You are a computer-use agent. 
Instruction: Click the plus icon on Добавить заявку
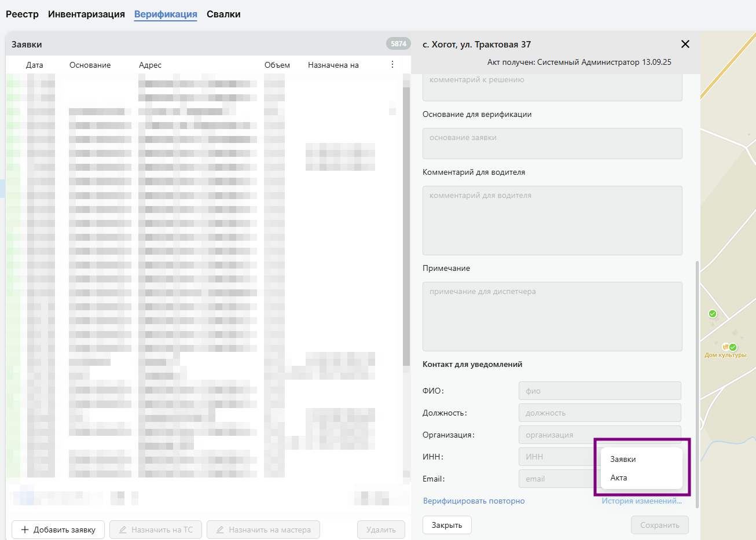click(25, 530)
